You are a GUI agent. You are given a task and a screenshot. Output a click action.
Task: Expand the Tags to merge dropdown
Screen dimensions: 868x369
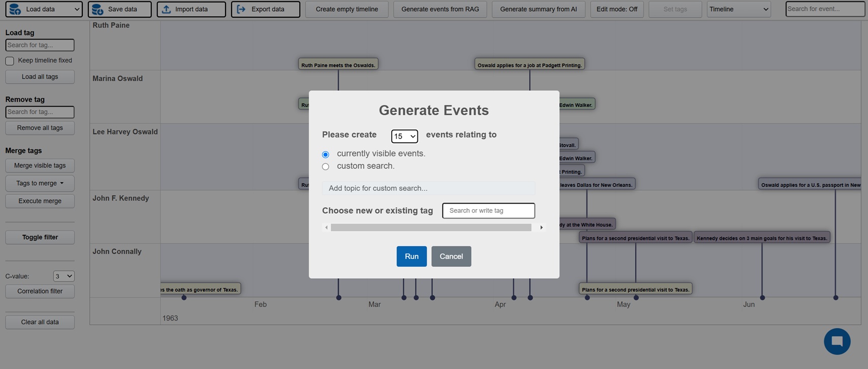(x=40, y=183)
